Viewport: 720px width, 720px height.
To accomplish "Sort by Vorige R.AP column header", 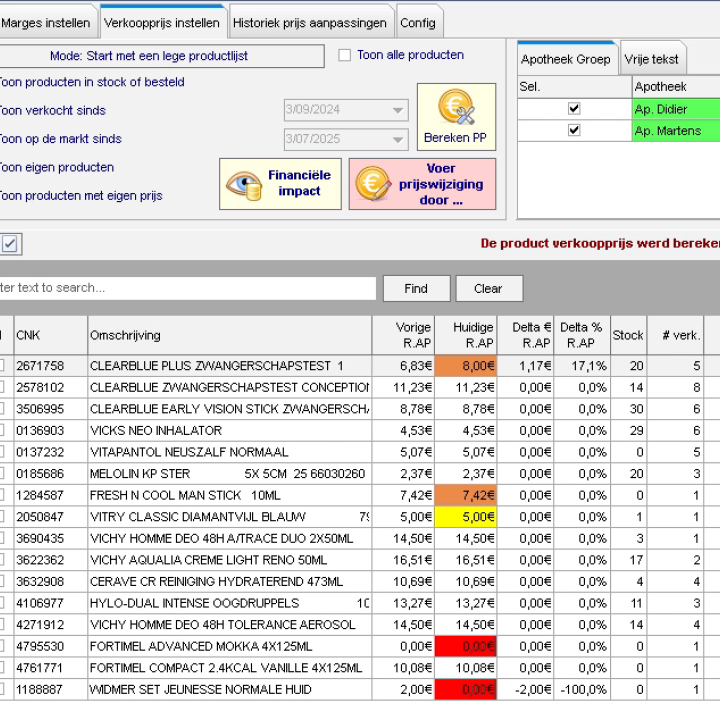I will [x=403, y=335].
